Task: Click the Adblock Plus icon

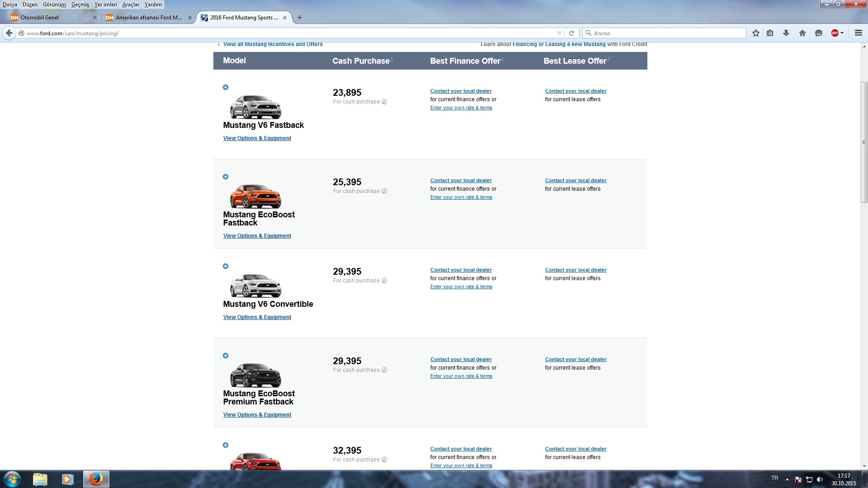Action: [x=835, y=33]
